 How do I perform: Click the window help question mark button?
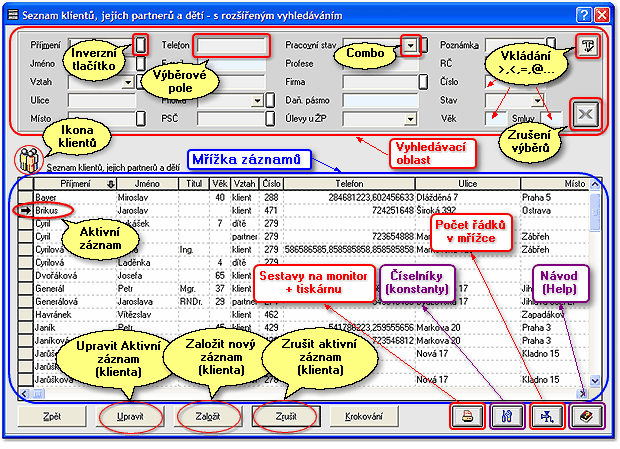(x=583, y=15)
